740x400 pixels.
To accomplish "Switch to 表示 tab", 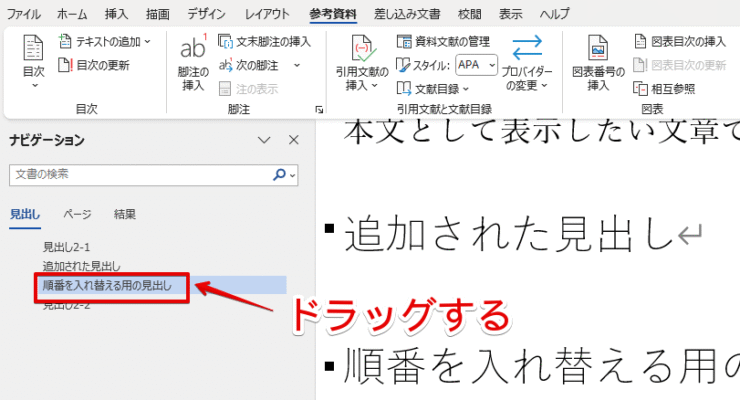I will (511, 14).
